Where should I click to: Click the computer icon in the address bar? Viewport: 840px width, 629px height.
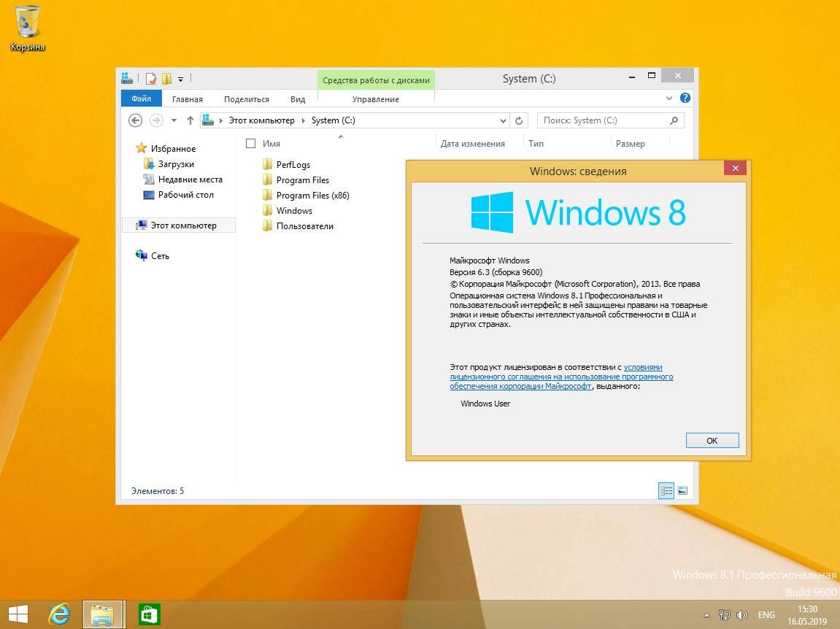click(208, 120)
